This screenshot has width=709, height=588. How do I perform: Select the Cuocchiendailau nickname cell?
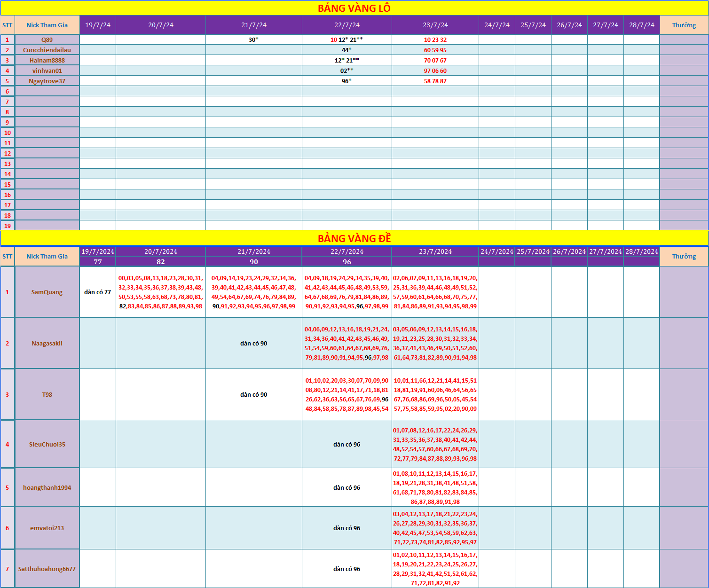[x=47, y=50]
